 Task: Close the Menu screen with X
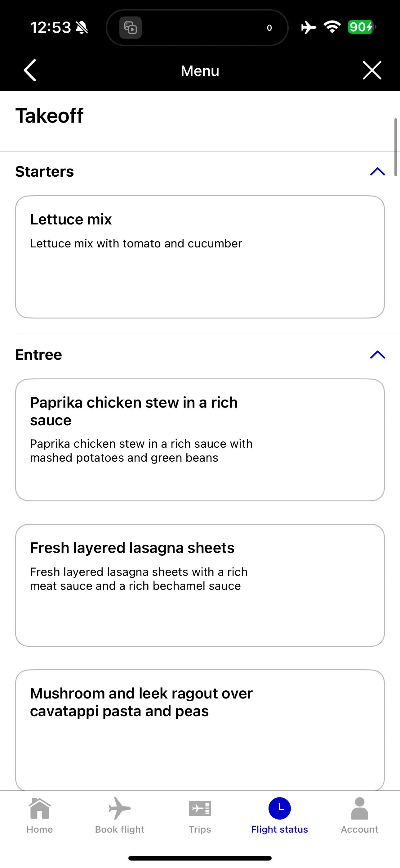coord(372,70)
